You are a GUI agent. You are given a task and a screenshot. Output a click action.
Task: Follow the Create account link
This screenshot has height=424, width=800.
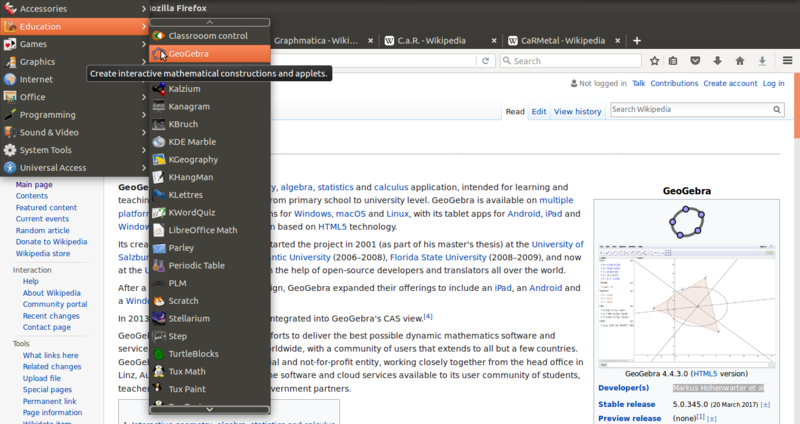[x=730, y=83]
